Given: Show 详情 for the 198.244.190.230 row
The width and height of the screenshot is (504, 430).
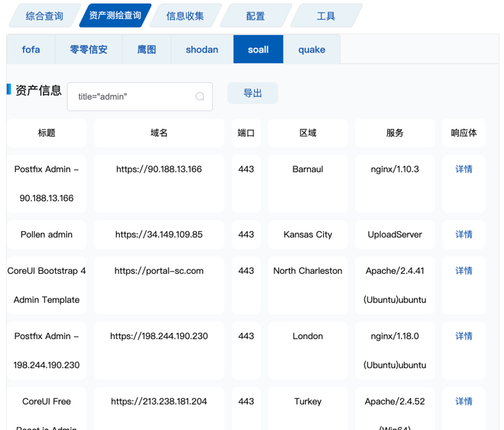Looking at the screenshot, I should coord(463,336).
